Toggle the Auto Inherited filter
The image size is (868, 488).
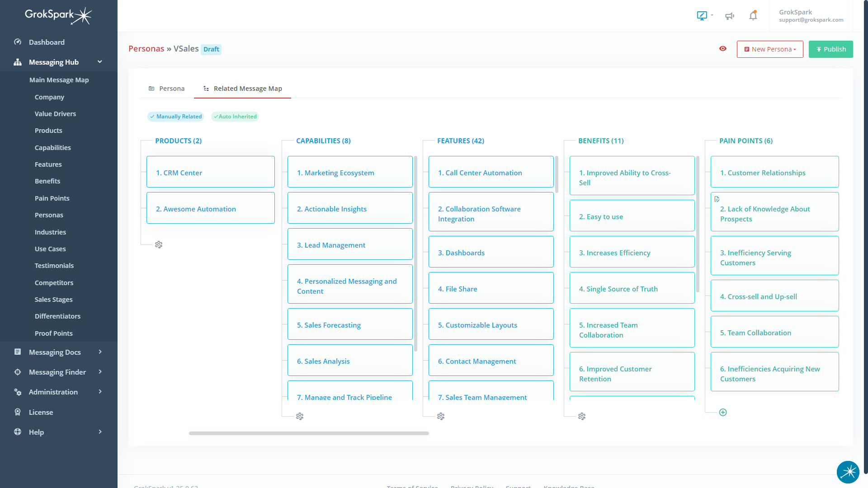point(235,117)
